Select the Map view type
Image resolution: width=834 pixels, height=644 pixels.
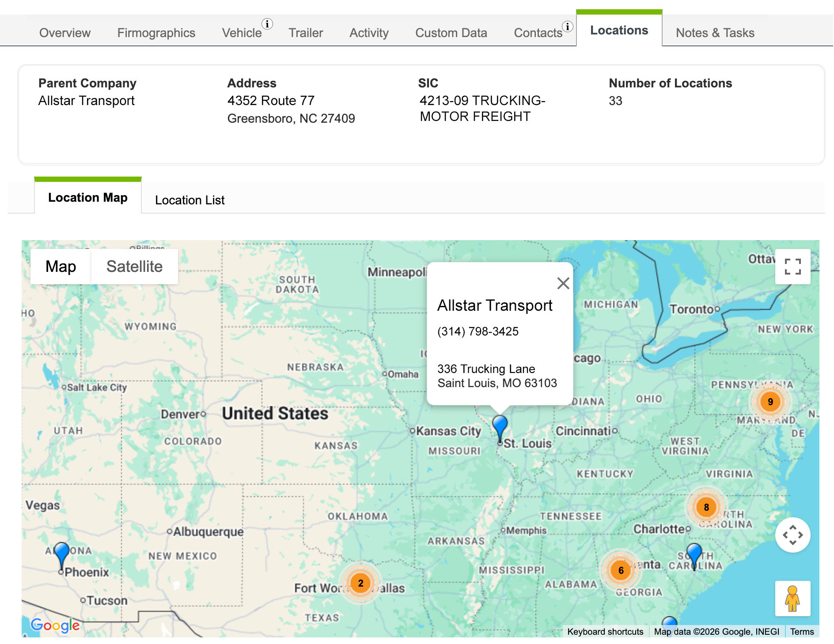(x=61, y=267)
